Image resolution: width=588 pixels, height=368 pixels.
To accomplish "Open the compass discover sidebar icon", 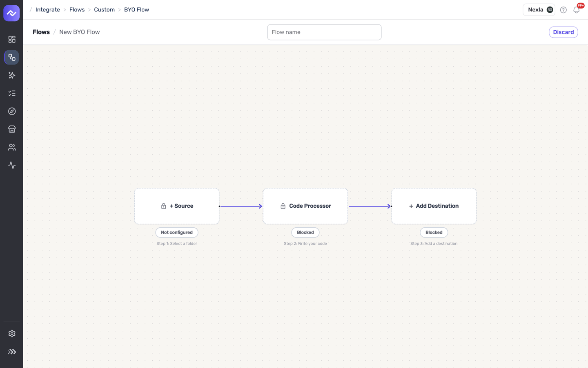I will (11, 111).
